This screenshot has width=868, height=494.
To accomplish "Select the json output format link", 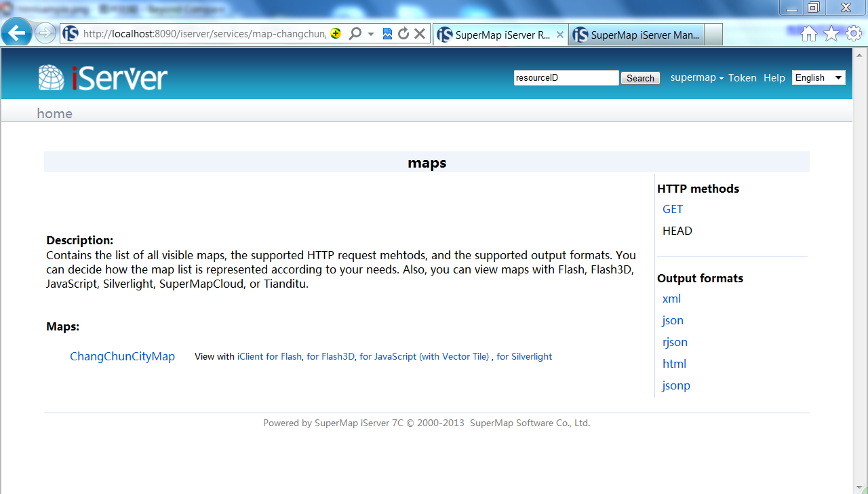I will pos(673,320).
